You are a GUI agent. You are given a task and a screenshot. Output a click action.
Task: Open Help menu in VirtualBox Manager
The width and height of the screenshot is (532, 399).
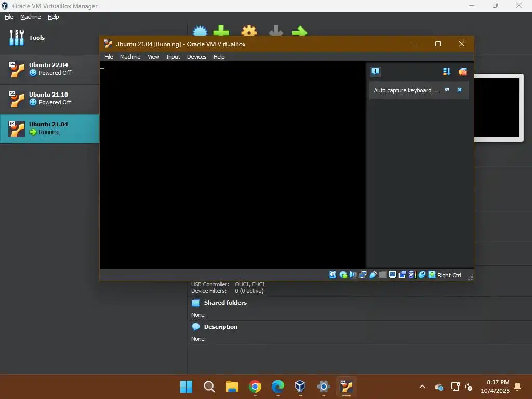point(54,17)
